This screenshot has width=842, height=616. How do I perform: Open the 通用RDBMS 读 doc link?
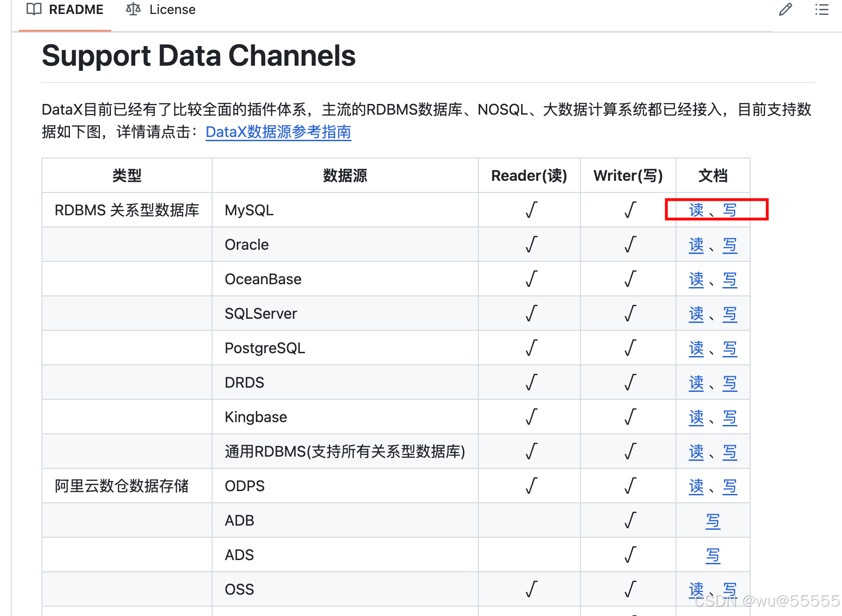(x=696, y=452)
